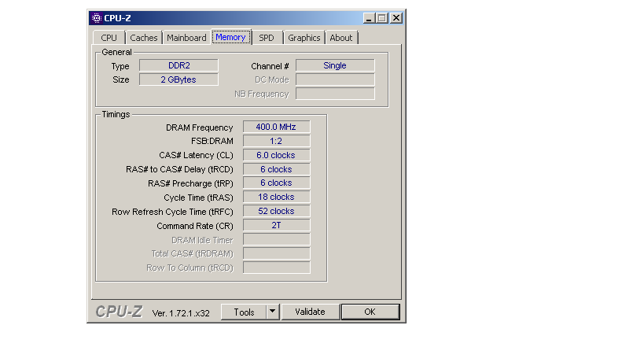
Task: Click the Row Refresh Cycle Time (tRFC) label
Action: point(172,212)
